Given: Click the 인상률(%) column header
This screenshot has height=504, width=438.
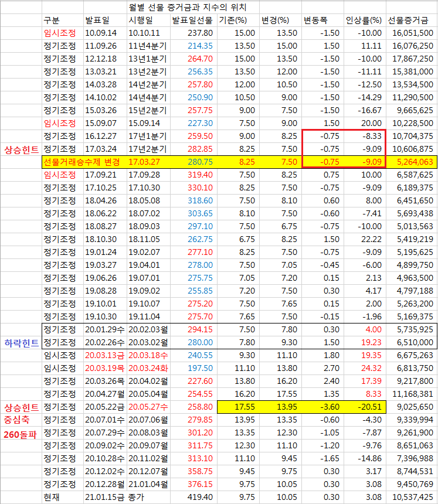Looking at the screenshot, I should tap(364, 21).
